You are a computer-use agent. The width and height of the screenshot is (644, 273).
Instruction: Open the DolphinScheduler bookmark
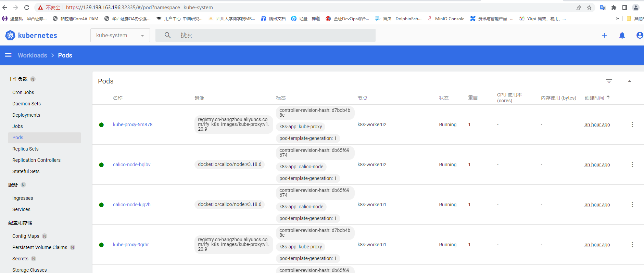(x=398, y=18)
